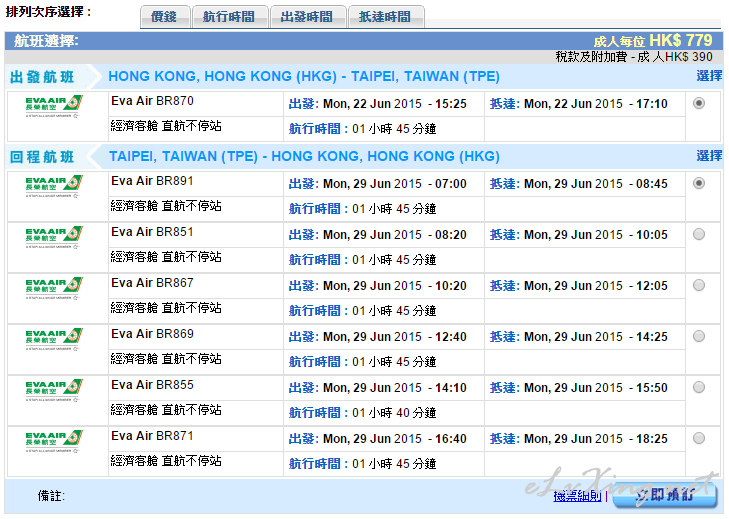
Task: Click the Eva Air BR891 flight name
Action: click(152, 181)
